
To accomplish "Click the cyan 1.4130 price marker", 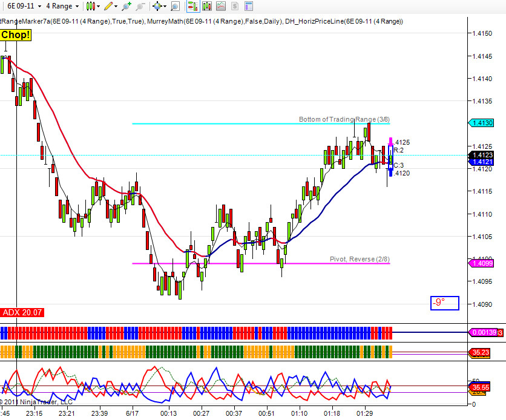I will tap(481, 123).
